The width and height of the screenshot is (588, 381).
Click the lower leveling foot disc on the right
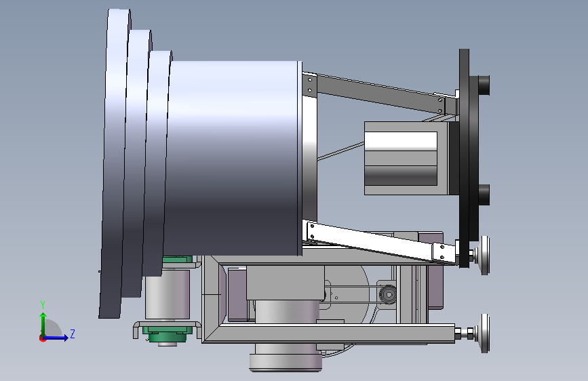coord(485,334)
